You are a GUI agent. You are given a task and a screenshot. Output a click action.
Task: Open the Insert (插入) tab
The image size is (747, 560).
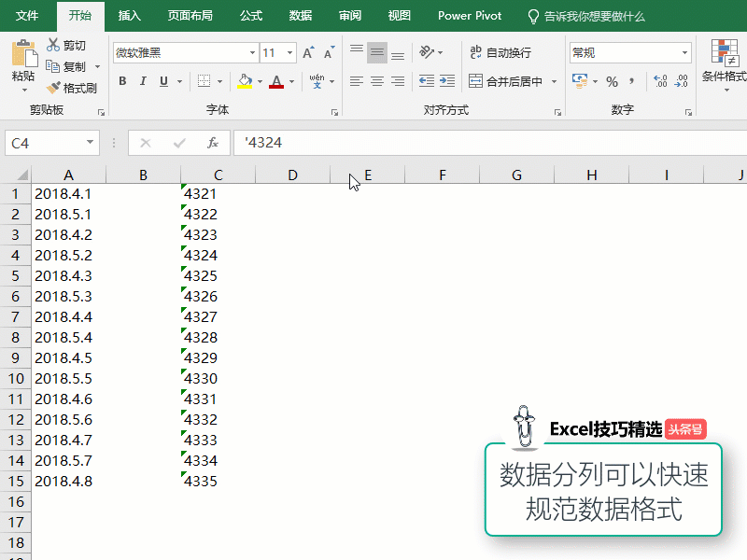(130, 16)
